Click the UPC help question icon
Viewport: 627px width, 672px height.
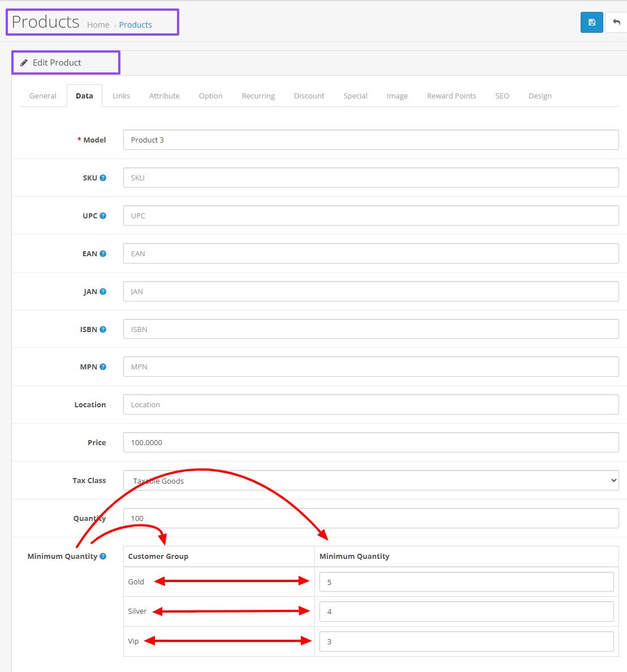point(103,216)
